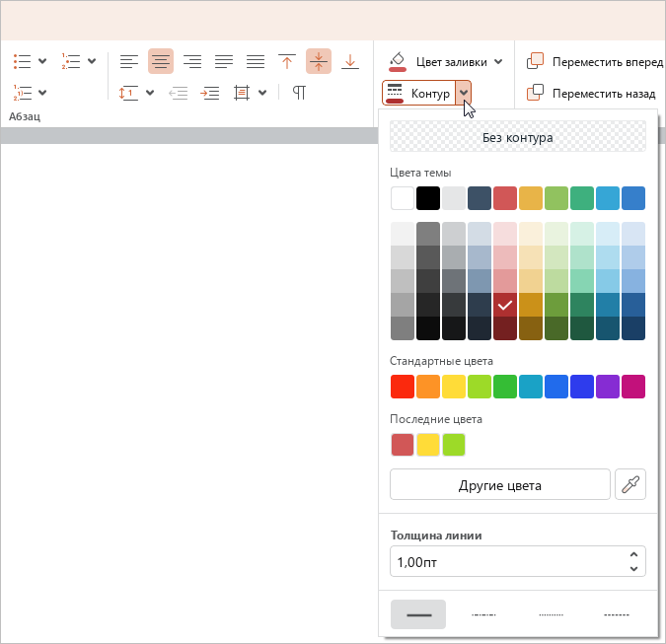The height and width of the screenshot is (644, 666).
Task: Select teal green theme color swatch
Action: (582, 198)
